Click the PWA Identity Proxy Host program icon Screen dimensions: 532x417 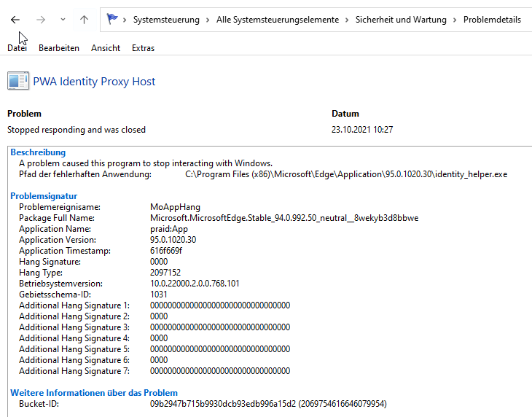tap(18, 81)
